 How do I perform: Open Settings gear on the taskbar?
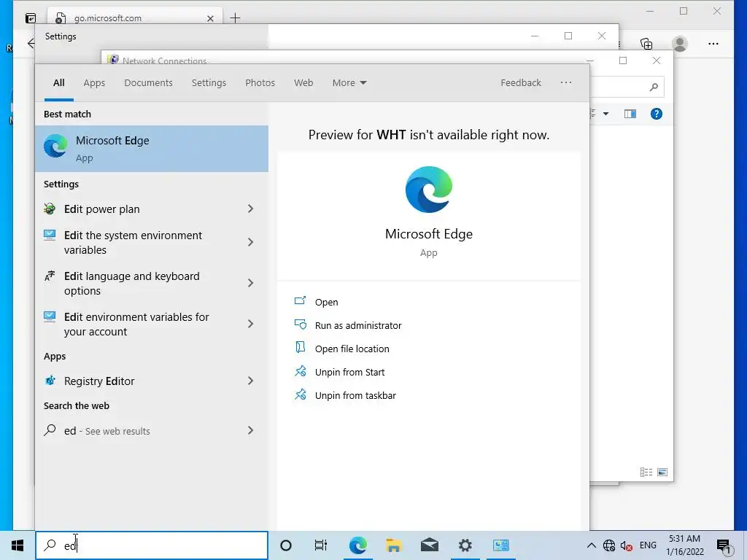click(x=465, y=545)
